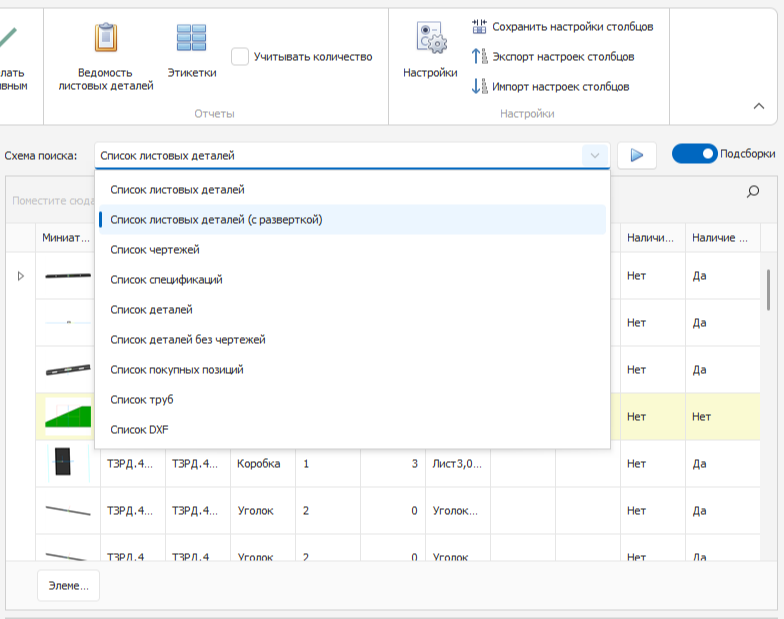Collapse the Схема поиска dropdown arrow
Image resolution: width=784 pixels, height=619 pixels.
(594, 156)
